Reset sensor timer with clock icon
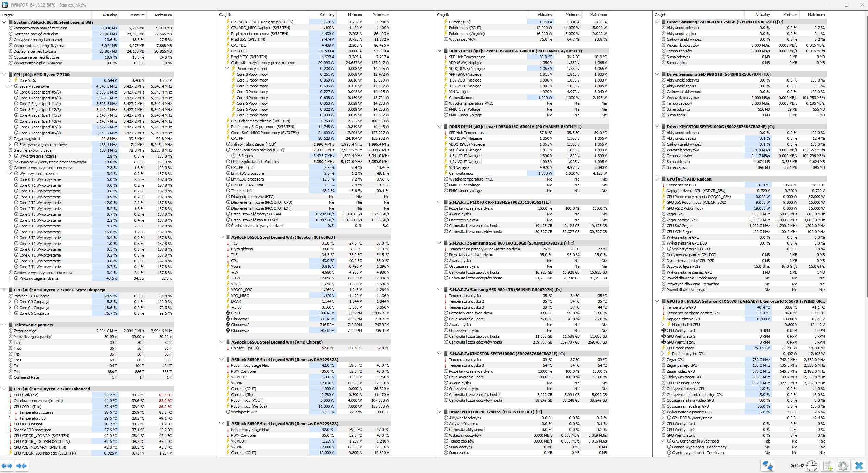The image size is (868, 473). [812, 466]
